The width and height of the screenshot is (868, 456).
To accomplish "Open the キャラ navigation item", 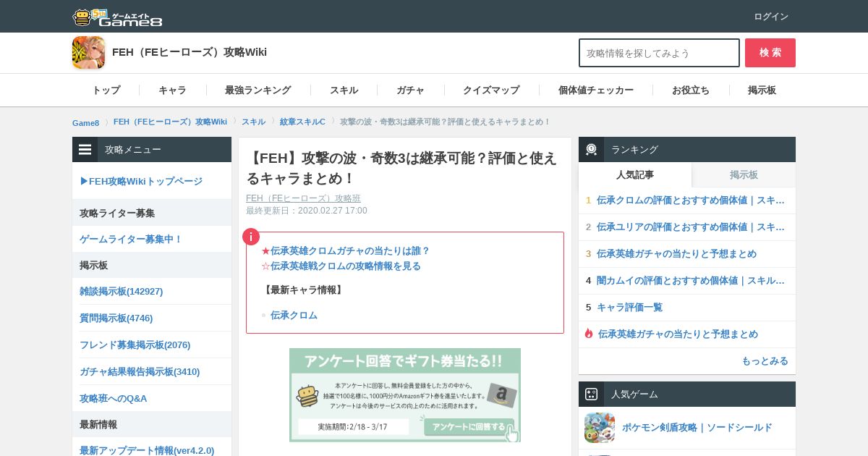I will tap(173, 90).
